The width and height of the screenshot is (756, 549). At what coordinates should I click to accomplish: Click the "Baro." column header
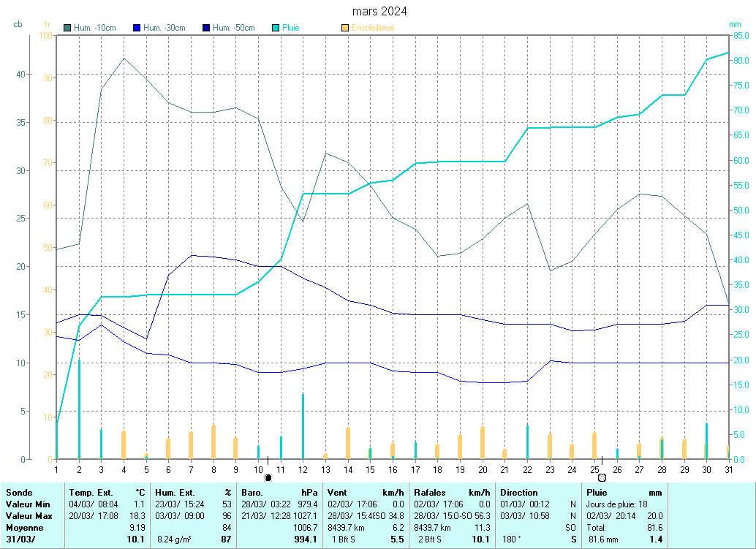252,493
